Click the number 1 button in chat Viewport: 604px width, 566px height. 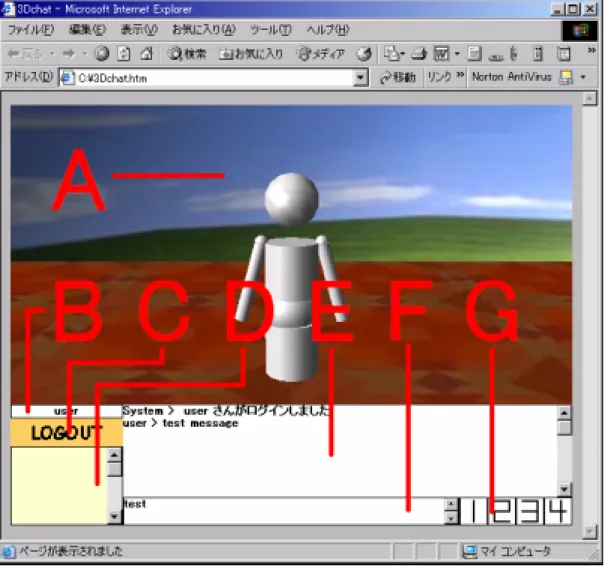pyautogui.click(x=474, y=512)
